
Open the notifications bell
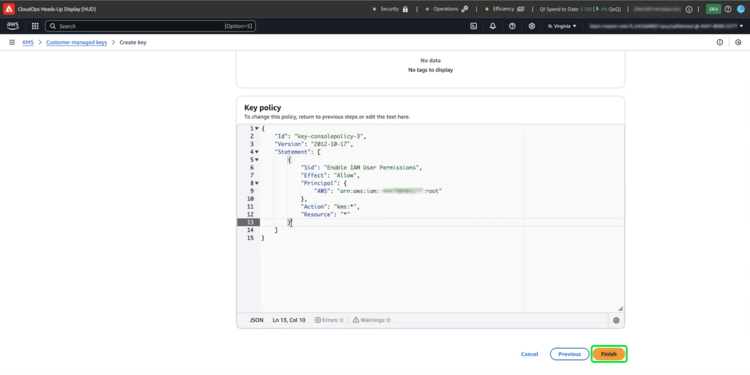coord(493,26)
